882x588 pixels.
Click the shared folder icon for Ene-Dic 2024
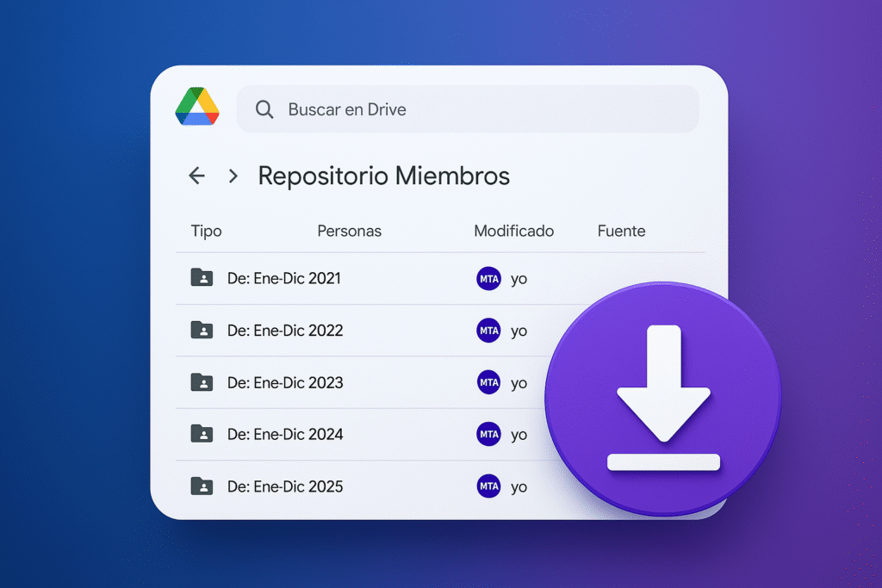click(x=202, y=434)
